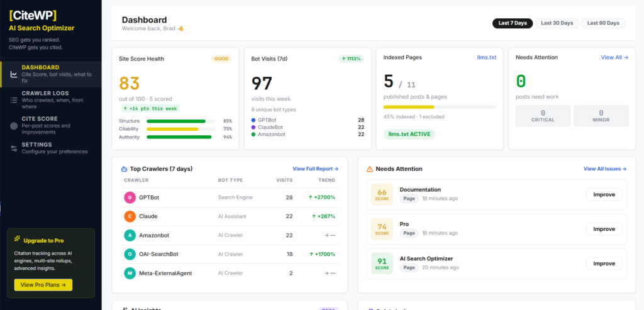Screen dimensions: 644x310
Task: Click the Amazonbot teal avatar icon
Action: tap(130, 235)
